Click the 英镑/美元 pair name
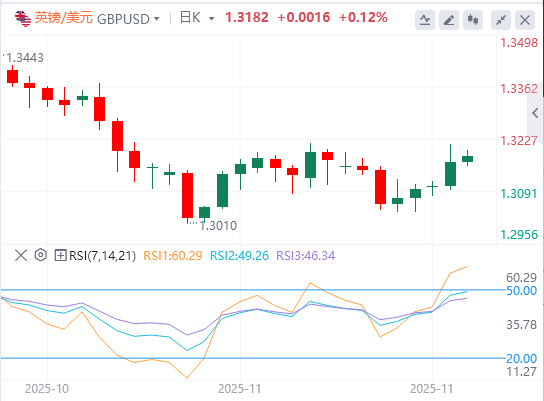The image size is (544, 401). [x=63, y=18]
